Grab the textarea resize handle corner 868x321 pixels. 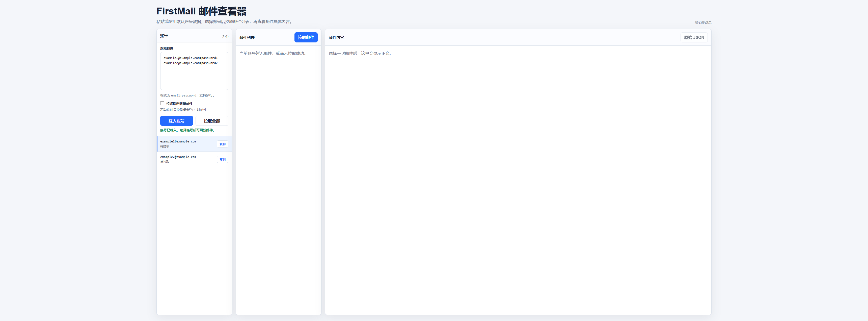[227, 88]
